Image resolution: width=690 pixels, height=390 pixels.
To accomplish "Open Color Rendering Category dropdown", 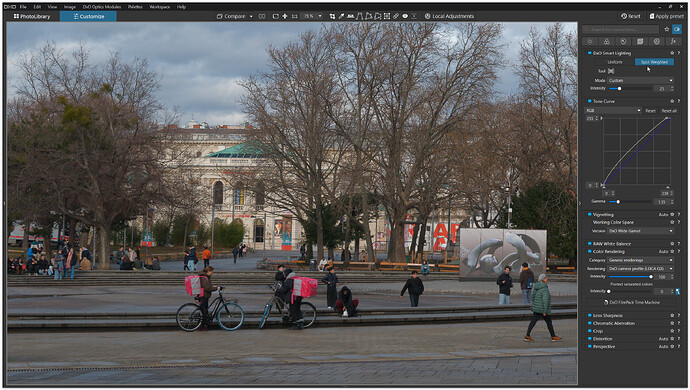I will tap(640, 260).
